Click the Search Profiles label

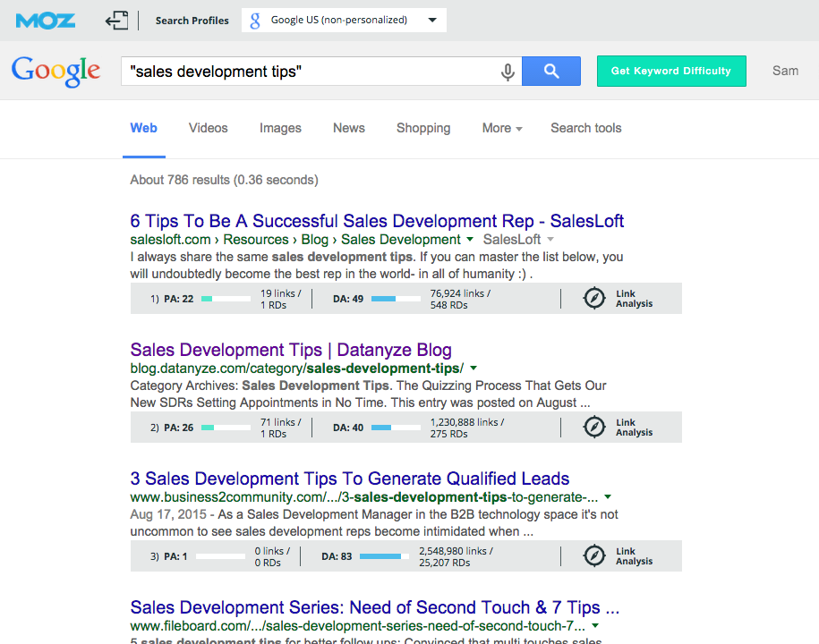(x=192, y=21)
